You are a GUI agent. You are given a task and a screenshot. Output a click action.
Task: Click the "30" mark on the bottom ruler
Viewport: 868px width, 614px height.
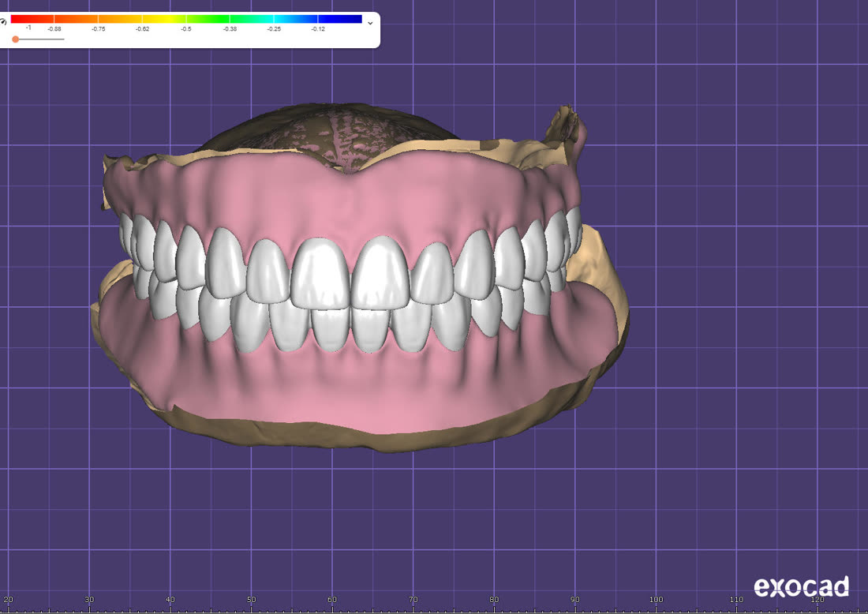(89, 600)
